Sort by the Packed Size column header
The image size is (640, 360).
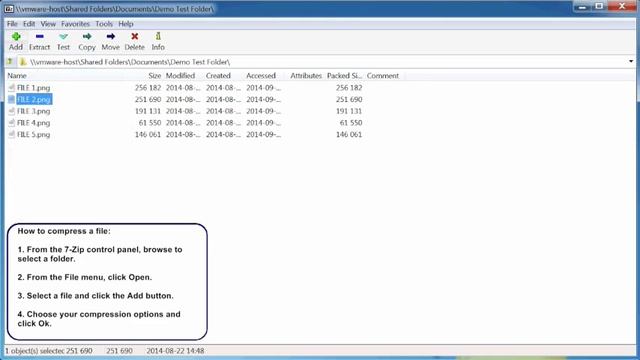pos(344,76)
